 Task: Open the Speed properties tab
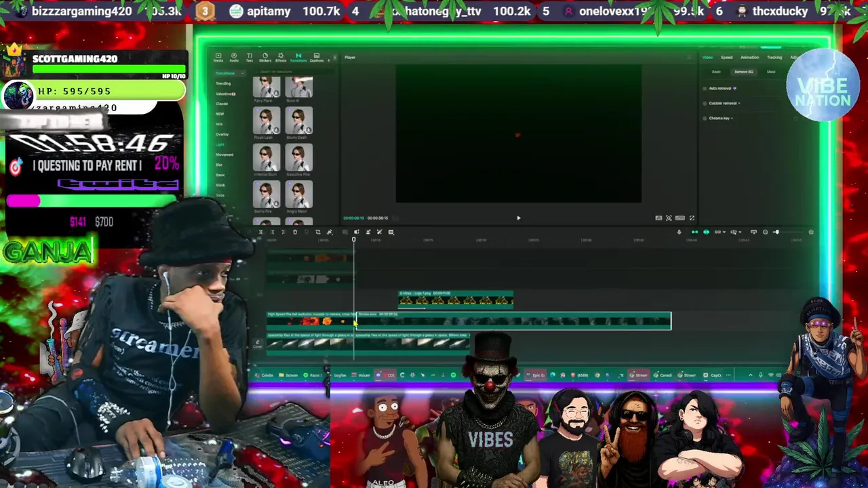click(x=727, y=58)
